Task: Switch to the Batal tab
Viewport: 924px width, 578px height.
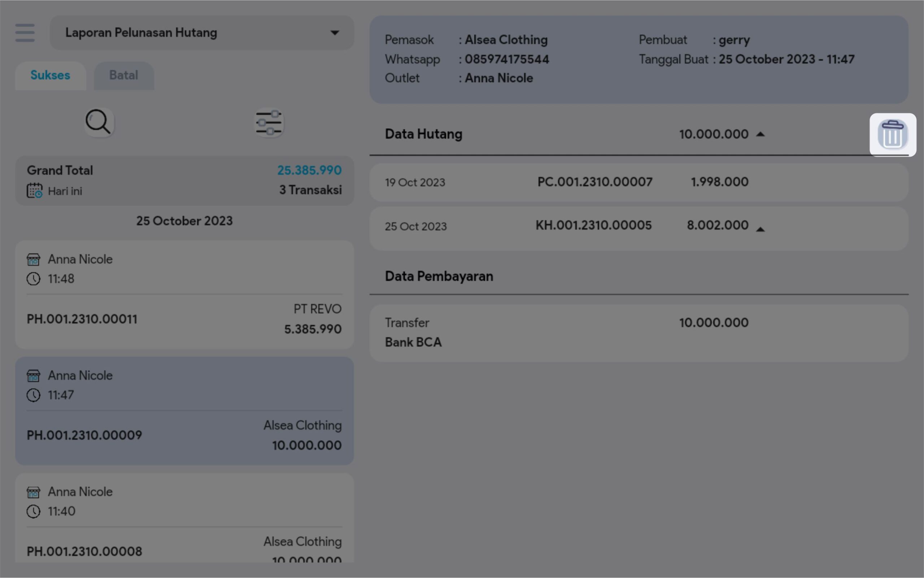Action: tap(123, 75)
